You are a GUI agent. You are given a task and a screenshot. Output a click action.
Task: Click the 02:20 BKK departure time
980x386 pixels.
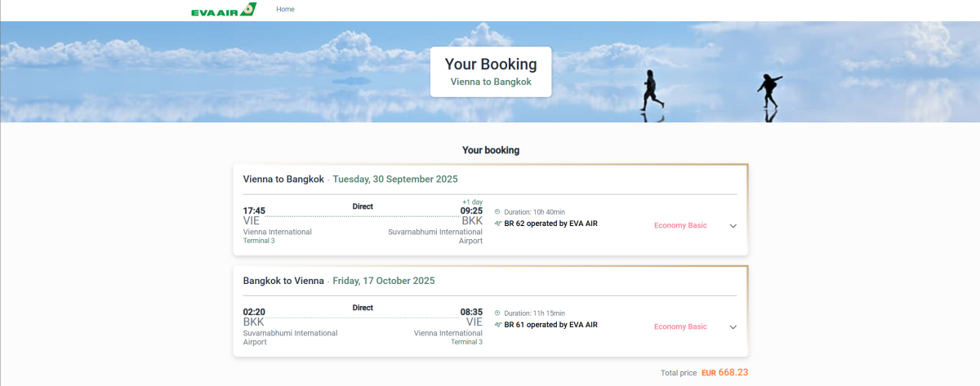click(254, 312)
